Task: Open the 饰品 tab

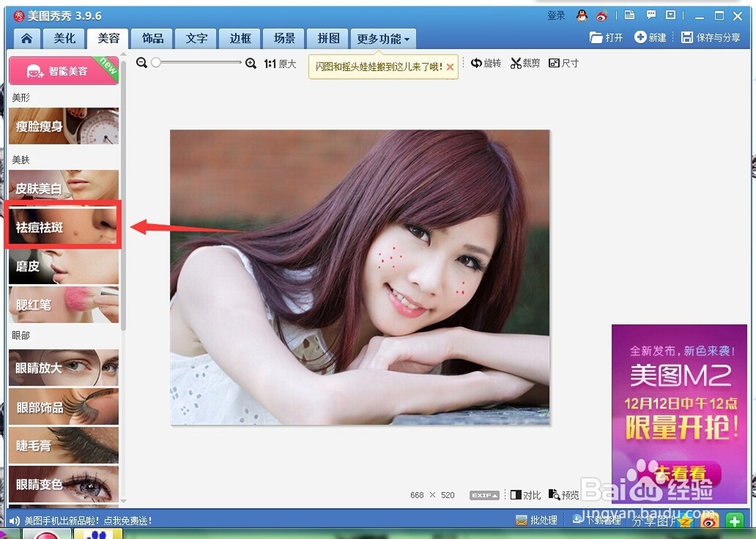Action: coord(153,39)
